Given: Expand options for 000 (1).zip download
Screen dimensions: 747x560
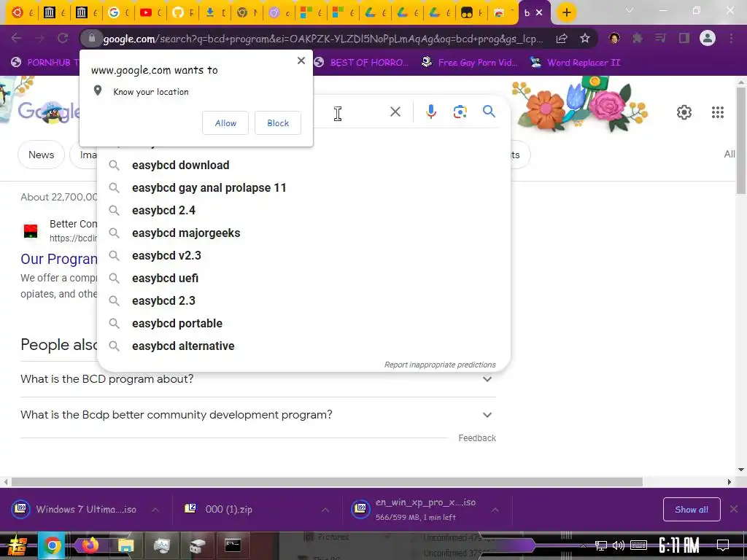Looking at the screenshot, I should pyautogui.click(x=325, y=510).
